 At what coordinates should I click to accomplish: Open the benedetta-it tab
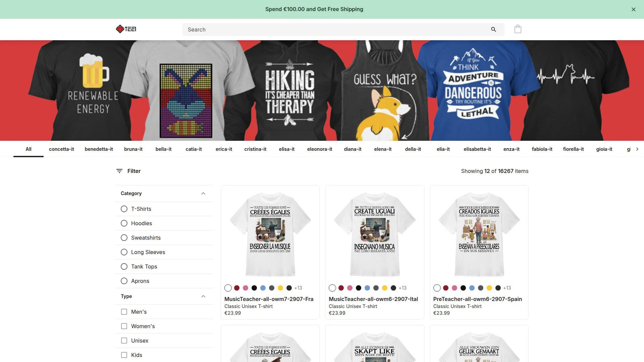(x=99, y=149)
